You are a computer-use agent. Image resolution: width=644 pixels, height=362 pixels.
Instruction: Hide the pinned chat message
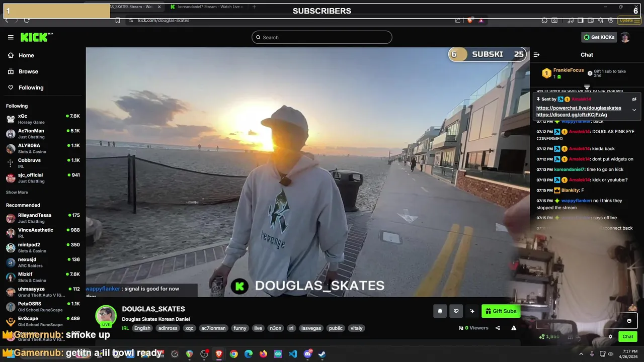[634, 99]
